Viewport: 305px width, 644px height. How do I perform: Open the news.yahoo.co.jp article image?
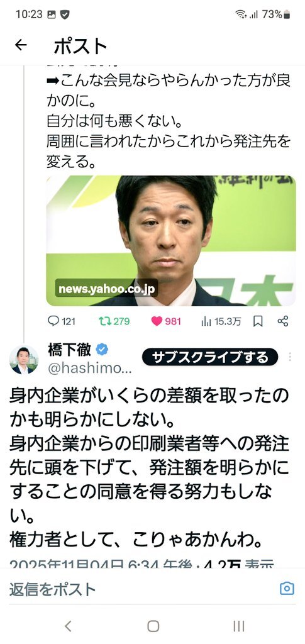click(x=171, y=241)
